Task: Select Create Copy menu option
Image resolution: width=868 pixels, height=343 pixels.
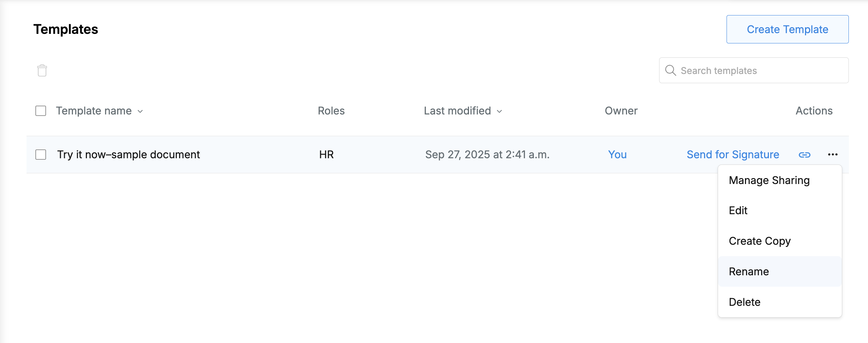Action: coord(780,241)
